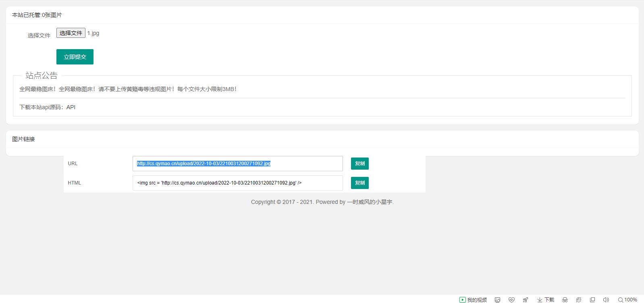
Task: Click the URL row label
Action: 73,164
